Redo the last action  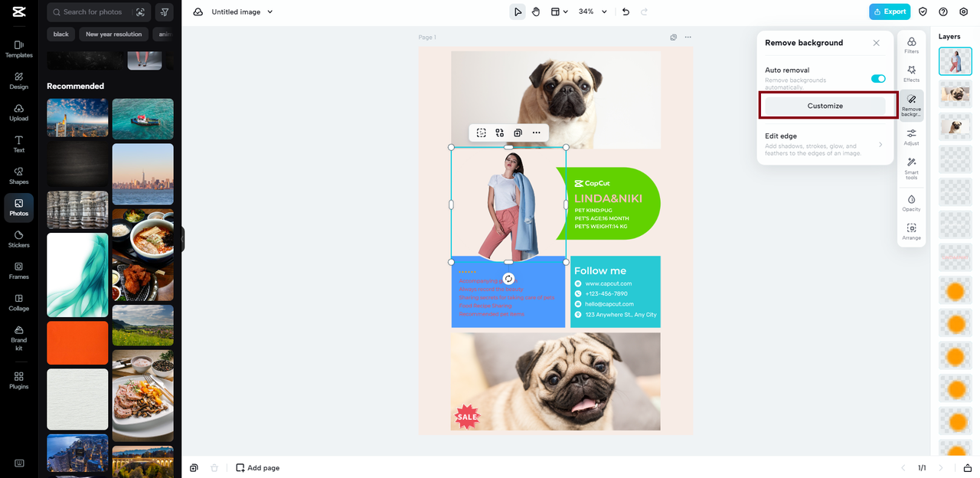click(644, 11)
